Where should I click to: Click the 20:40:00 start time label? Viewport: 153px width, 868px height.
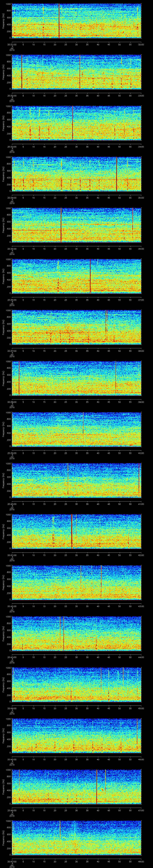(x=12, y=504)
